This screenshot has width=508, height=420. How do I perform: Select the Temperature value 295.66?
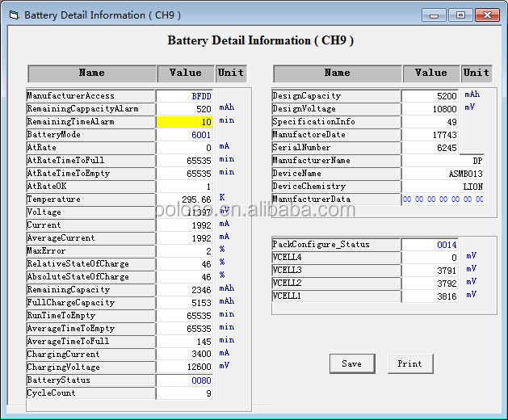(x=184, y=199)
